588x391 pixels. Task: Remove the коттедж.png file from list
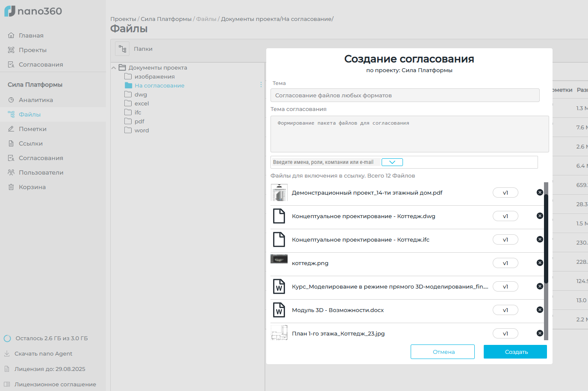click(x=540, y=263)
